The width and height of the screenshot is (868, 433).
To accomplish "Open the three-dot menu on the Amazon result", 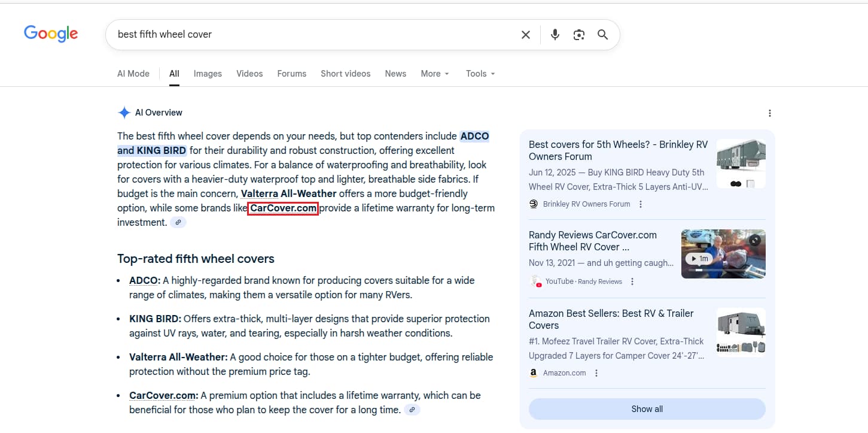I will point(596,373).
